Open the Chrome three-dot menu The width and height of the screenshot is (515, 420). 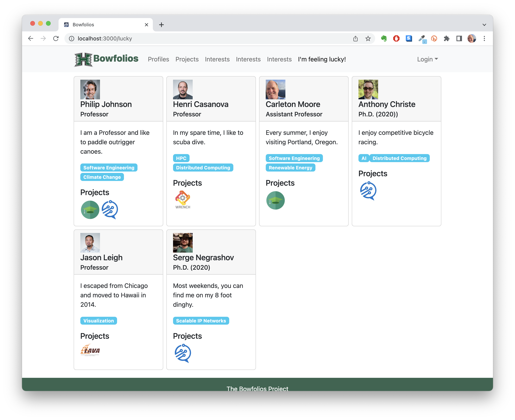(x=484, y=38)
